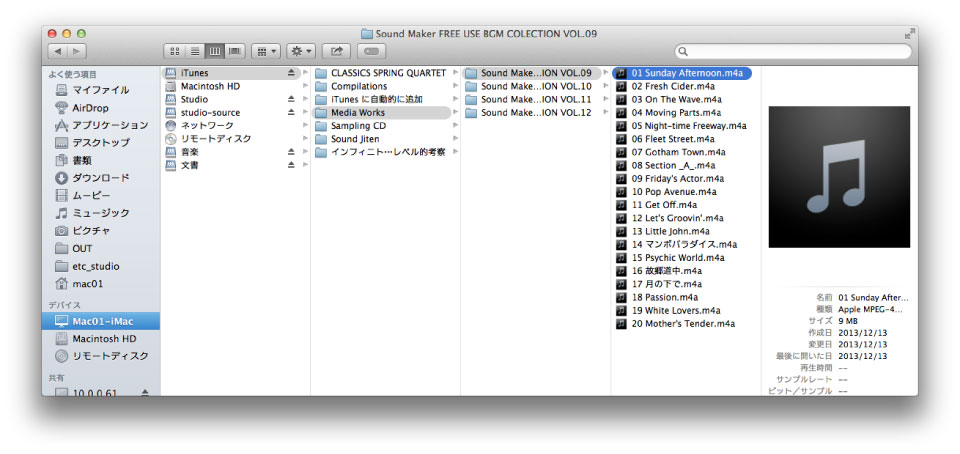This screenshot has width=960, height=454.
Task: Open アプリケーション in the sidebar
Action: 102,125
